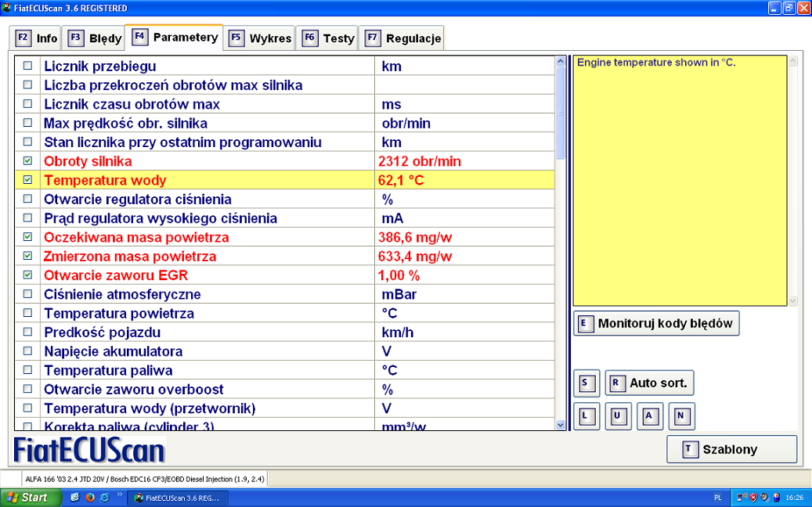Uncheck the Otwarcie zaworu EGR parameter
The height and width of the screenshot is (507, 812).
pos(28,275)
